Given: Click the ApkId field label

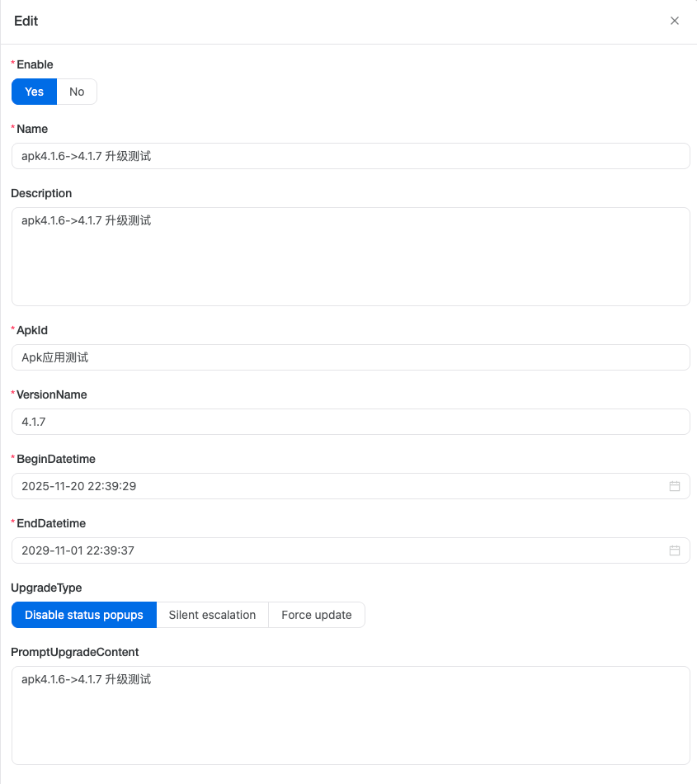Looking at the screenshot, I should point(32,330).
